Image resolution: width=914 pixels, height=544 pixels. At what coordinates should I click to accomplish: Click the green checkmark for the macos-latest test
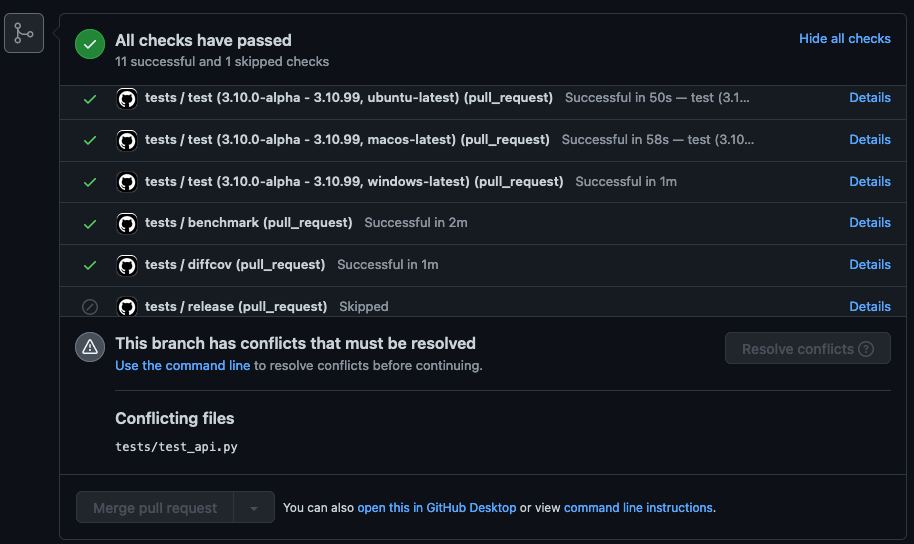[90, 140]
